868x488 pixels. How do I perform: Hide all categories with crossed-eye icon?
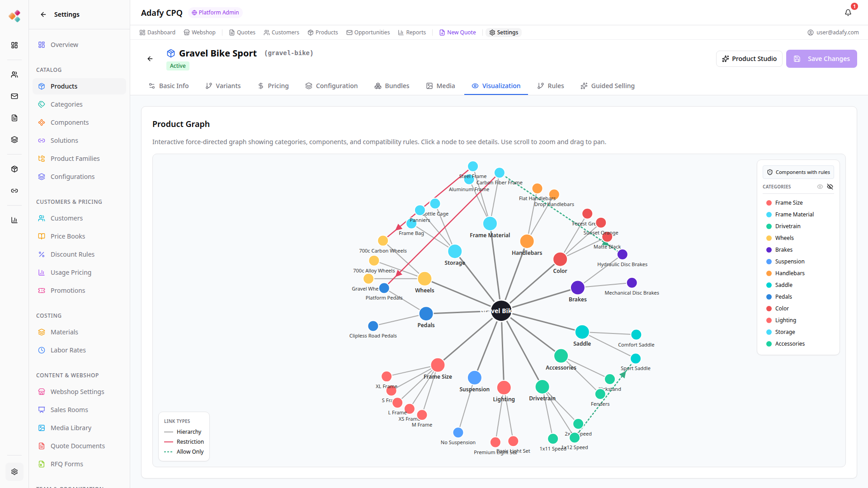pyautogui.click(x=830, y=187)
